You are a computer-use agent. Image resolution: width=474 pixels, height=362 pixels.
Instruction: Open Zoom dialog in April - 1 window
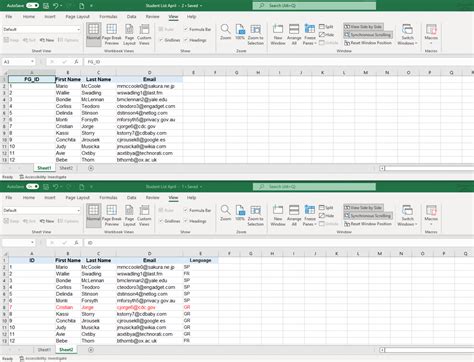click(225, 213)
